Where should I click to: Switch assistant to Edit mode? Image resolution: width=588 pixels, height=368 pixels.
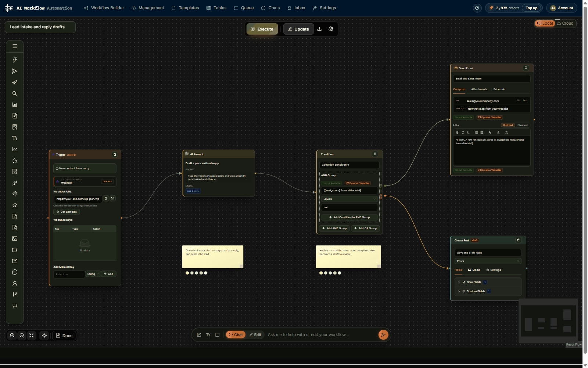(x=255, y=335)
